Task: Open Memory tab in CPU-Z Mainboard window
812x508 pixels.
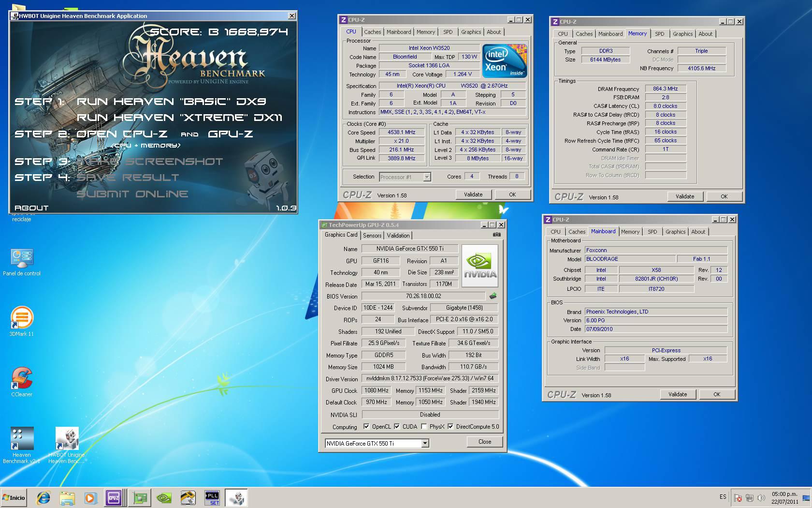Action: [x=630, y=232]
